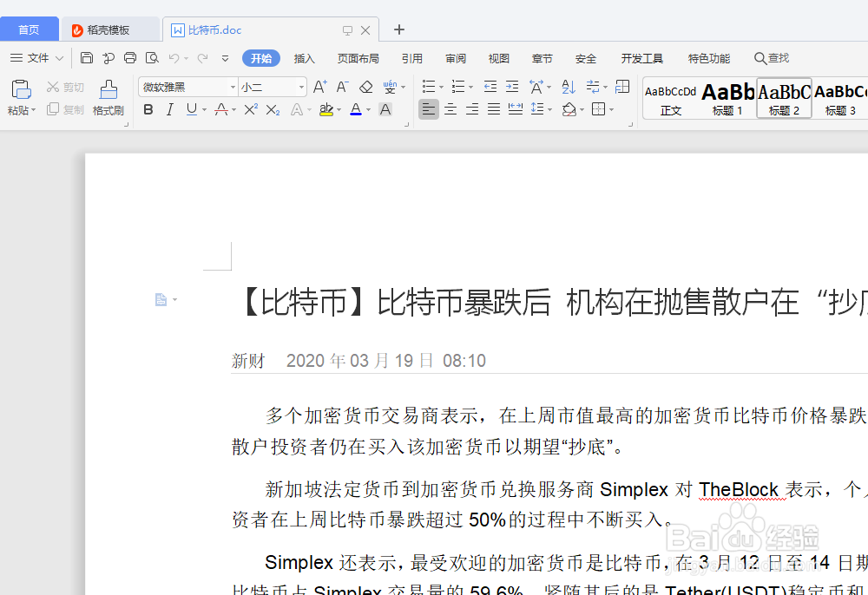Viewport: 868px width, 595px height.
Task: Click the paragraph shading paint bucket button
Action: coord(569,109)
